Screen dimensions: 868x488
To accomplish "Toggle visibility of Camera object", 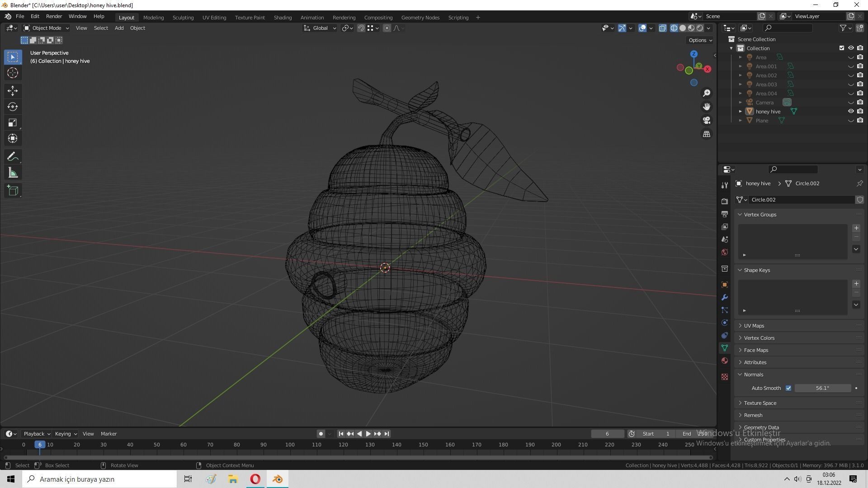I will coord(850,103).
